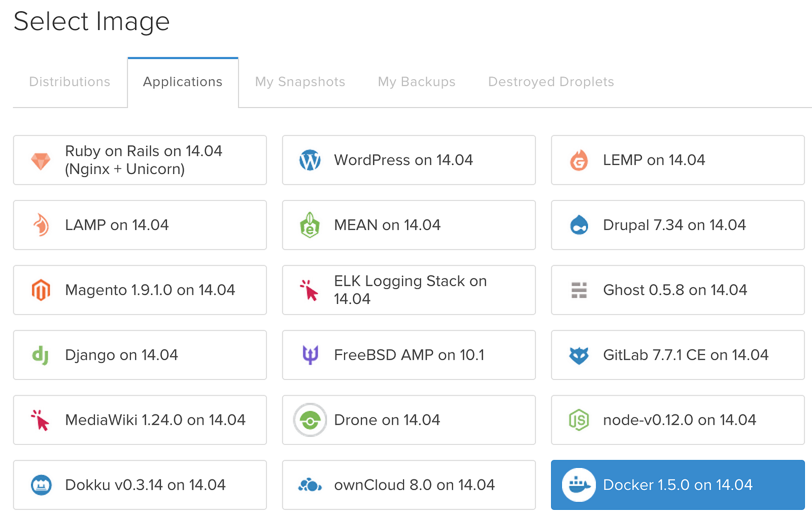812x518 pixels.
Task: Show the Destroyed Droplets tab
Action: coord(551,82)
